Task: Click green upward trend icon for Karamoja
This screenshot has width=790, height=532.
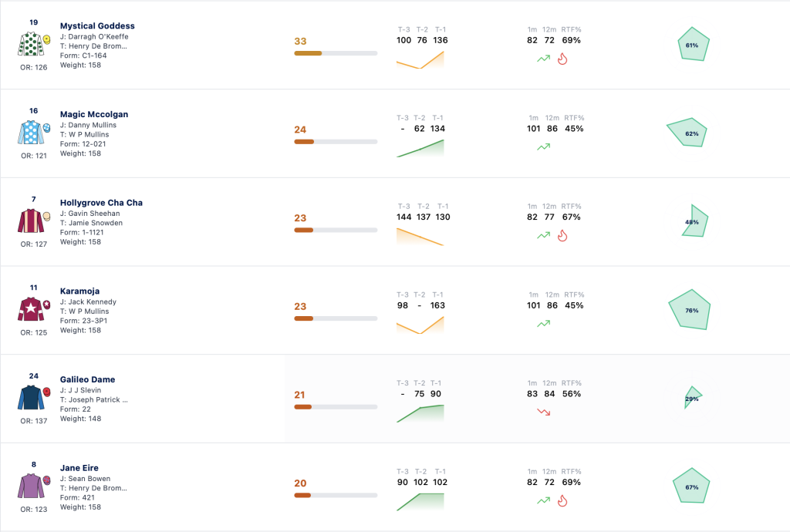Action: click(544, 324)
